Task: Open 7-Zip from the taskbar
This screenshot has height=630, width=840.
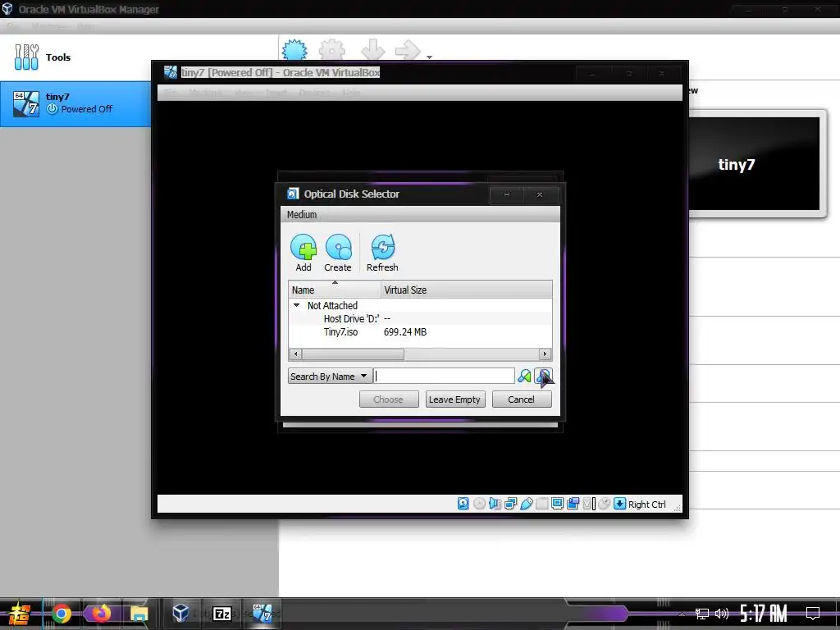Action: (x=222, y=614)
